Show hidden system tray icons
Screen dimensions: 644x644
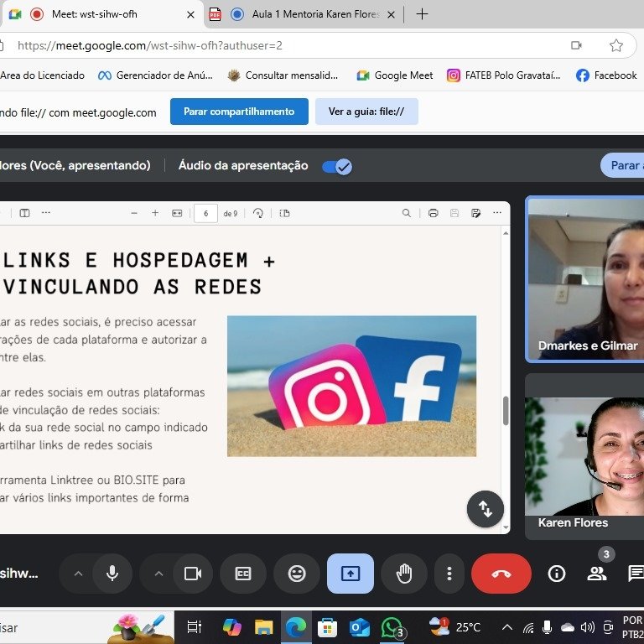507,627
